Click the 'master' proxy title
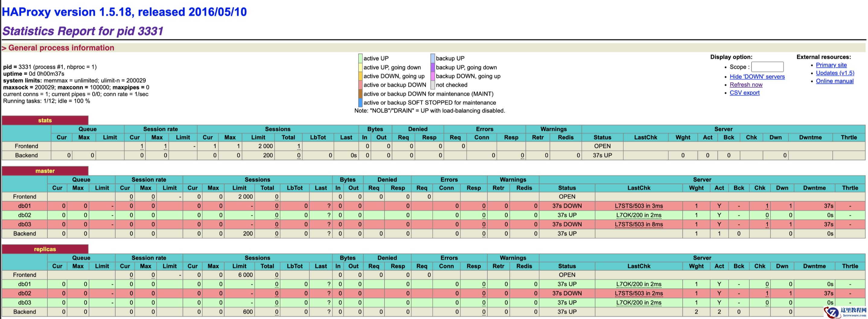 coord(45,171)
